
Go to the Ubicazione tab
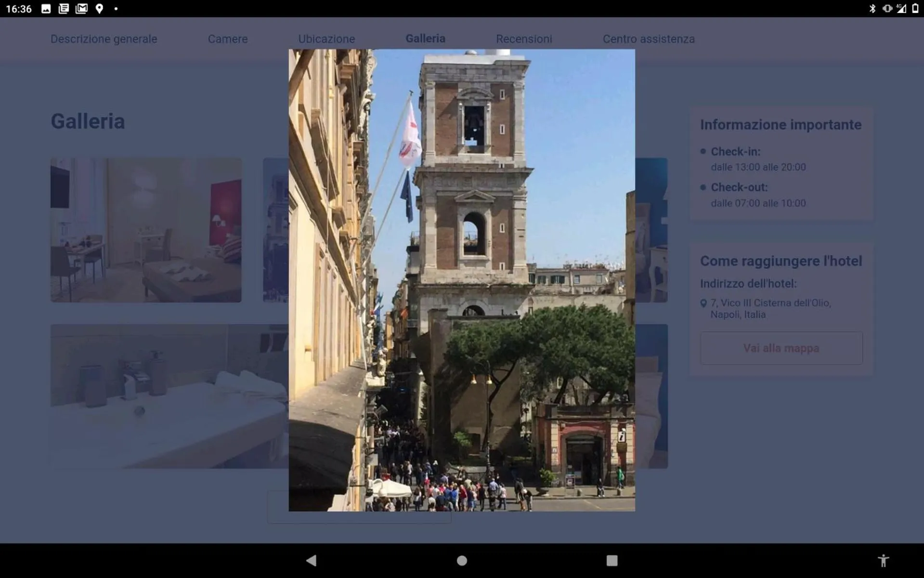(x=326, y=39)
